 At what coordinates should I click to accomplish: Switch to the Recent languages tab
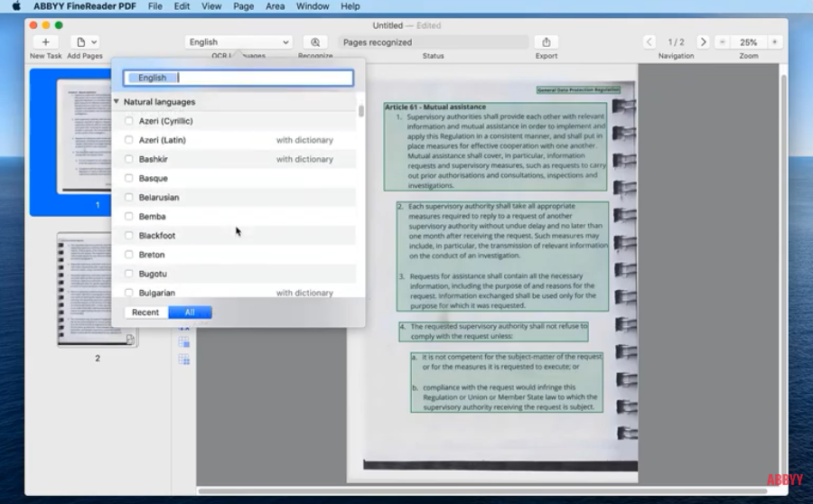coord(145,313)
